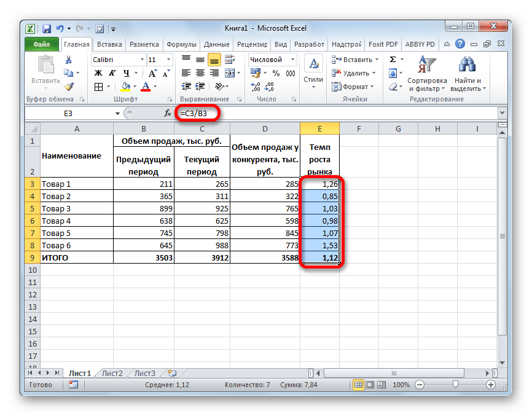The image size is (532, 416).
Task: Click Merge and Center icon
Action: [x=230, y=73]
